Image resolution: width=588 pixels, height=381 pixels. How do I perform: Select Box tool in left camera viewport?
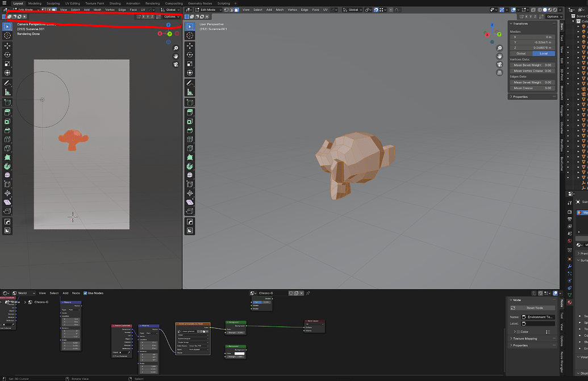7,27
